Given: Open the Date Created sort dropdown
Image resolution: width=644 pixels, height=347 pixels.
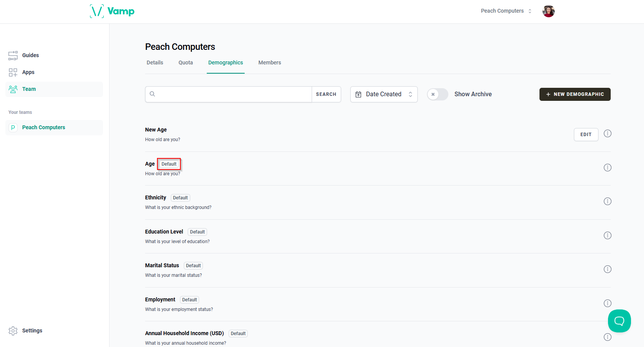Looking at the screenshot, I should (384, 94).
